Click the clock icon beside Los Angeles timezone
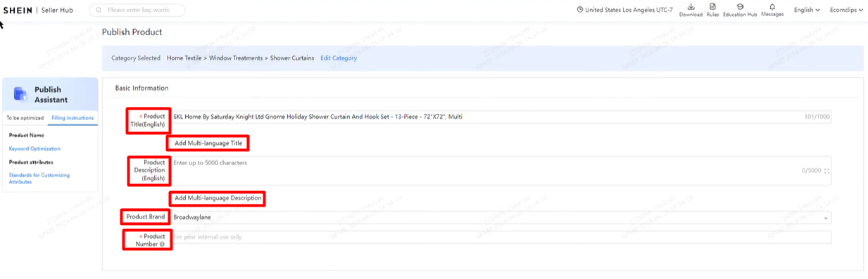 [x=580, y=10]
